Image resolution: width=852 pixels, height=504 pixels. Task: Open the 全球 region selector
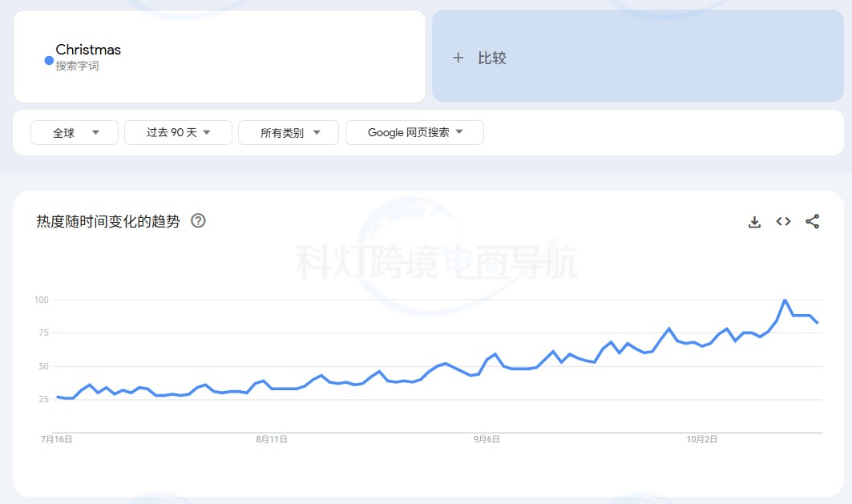point(74,132)
